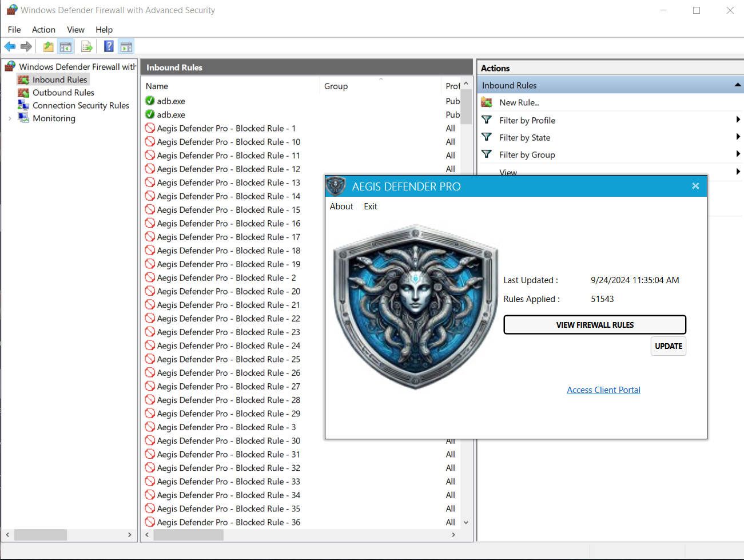
Task: Open the View submenu arrow in Actions
Action: click(738, 171)
